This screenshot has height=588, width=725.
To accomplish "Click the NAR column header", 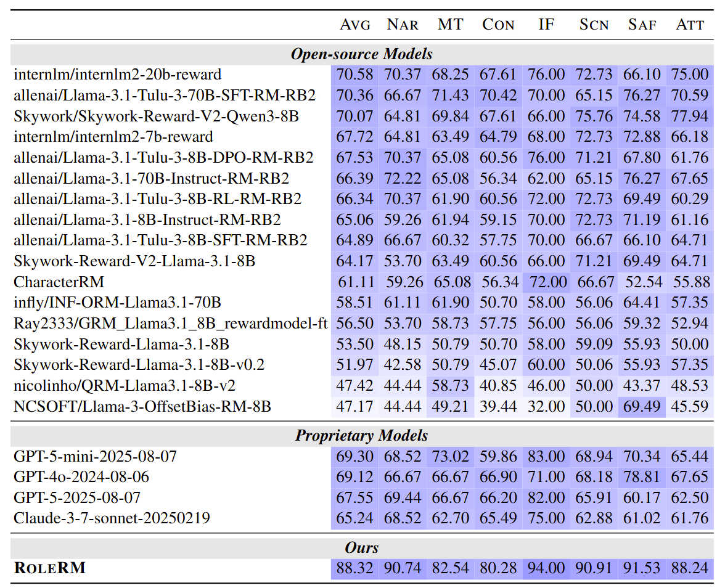I will [403, 25].
